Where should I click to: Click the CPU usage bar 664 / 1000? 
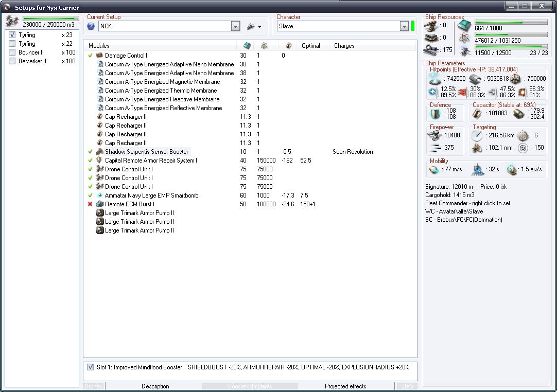pos(511,22)
